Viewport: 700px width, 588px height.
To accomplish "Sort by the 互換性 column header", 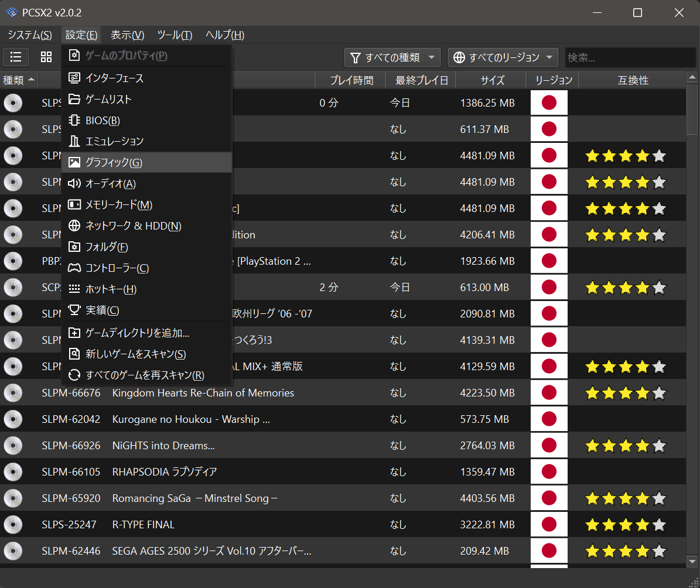I will (633, 80).
